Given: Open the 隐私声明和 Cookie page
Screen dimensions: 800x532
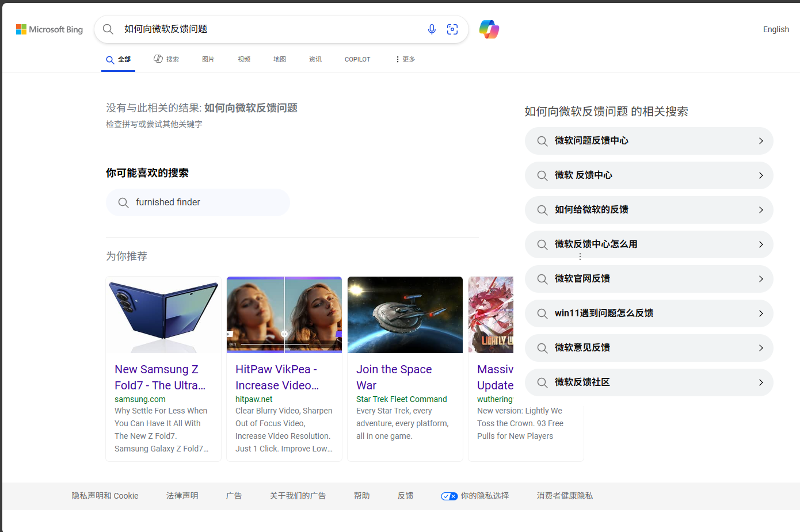Looking at the screenshot, I should pos(104,495).
